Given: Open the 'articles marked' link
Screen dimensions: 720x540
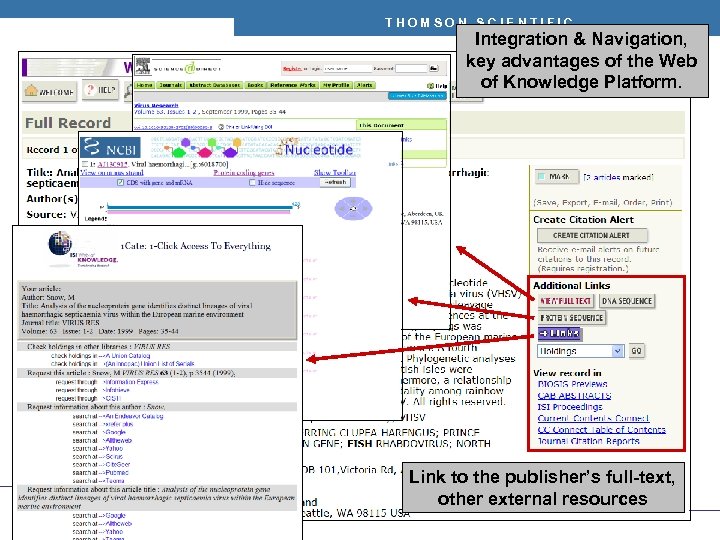Looking at the screenshot, I should click(618, 177).
